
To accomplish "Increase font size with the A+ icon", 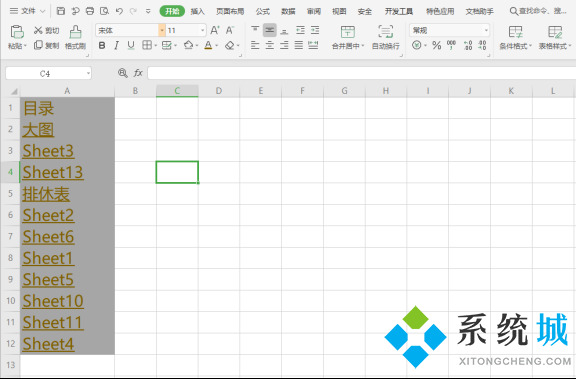I will [x=215, y=30].
